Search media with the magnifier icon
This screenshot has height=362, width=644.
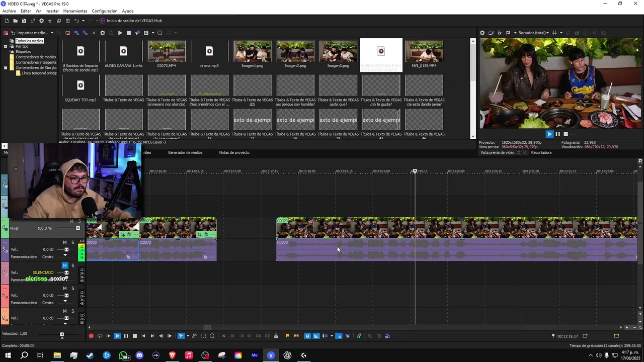(x=160, y=33)
